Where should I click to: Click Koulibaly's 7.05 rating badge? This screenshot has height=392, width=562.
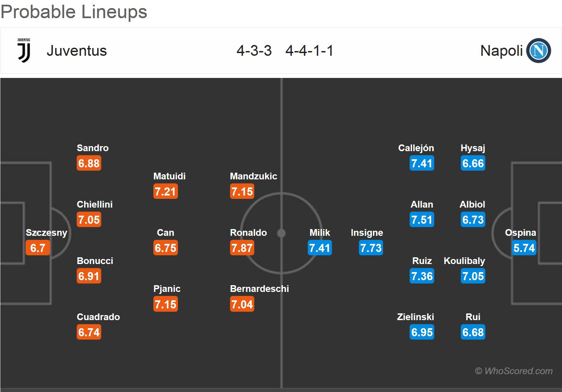pyautogui.click(x=473, y=276)
